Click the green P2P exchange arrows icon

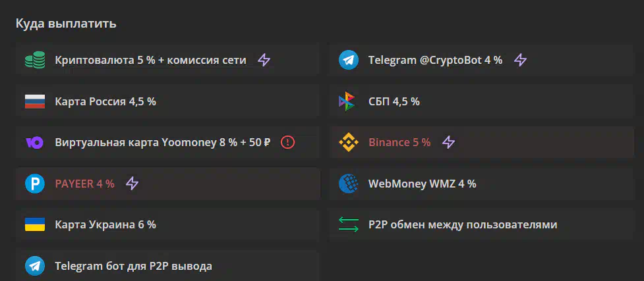pyautogui.click(x=348, y=225)
